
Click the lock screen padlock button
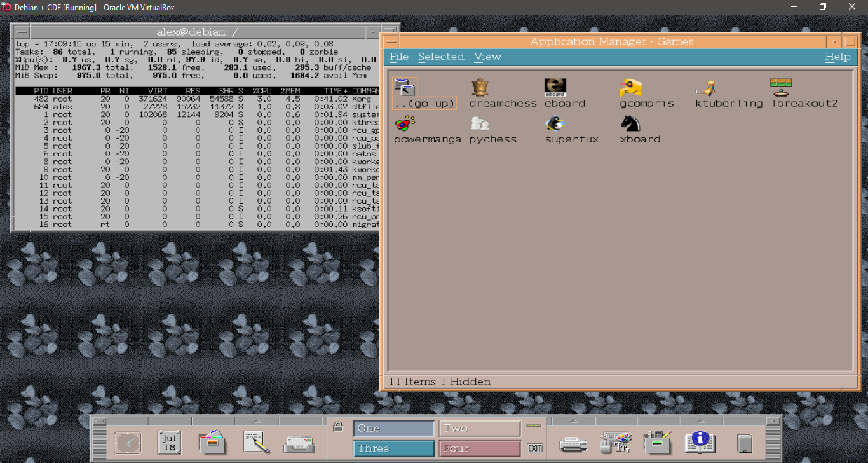pyautogui.click(x=338, y=427)
